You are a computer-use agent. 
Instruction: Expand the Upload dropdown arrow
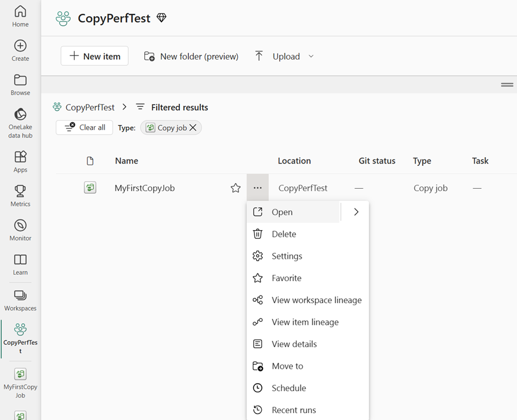311,56
